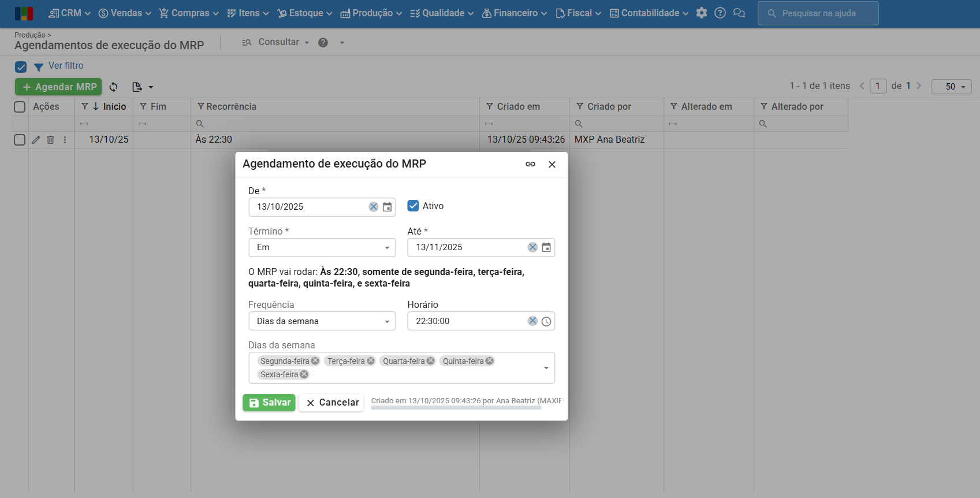Select the 13/10/25 row checkbox

click(20, 140)
